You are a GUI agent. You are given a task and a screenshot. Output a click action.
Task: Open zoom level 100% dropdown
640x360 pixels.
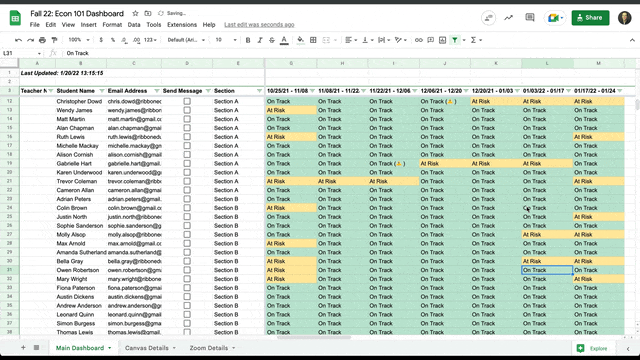(79, 40)
